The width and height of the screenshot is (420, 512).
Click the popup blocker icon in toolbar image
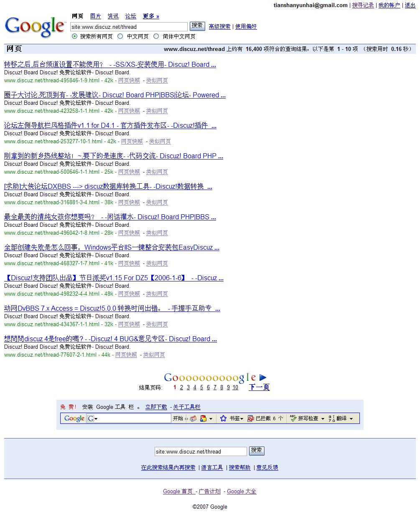pos(250,418)
